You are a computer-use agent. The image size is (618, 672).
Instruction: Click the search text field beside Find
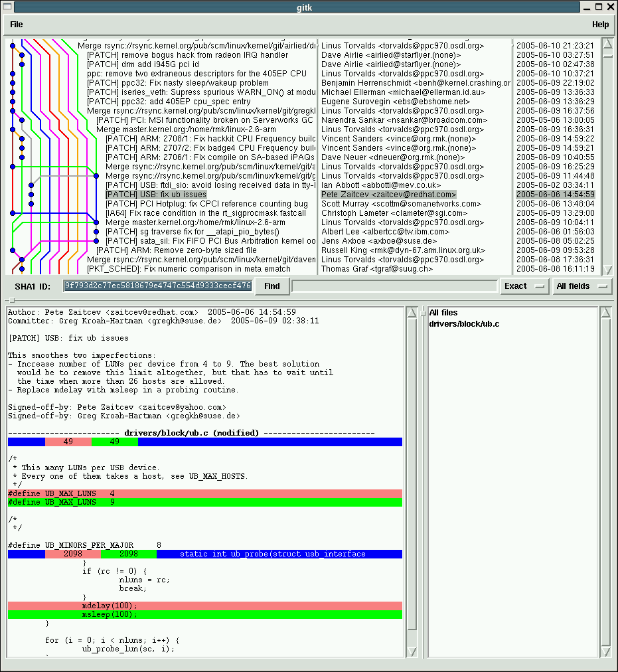tap(395, 286)
